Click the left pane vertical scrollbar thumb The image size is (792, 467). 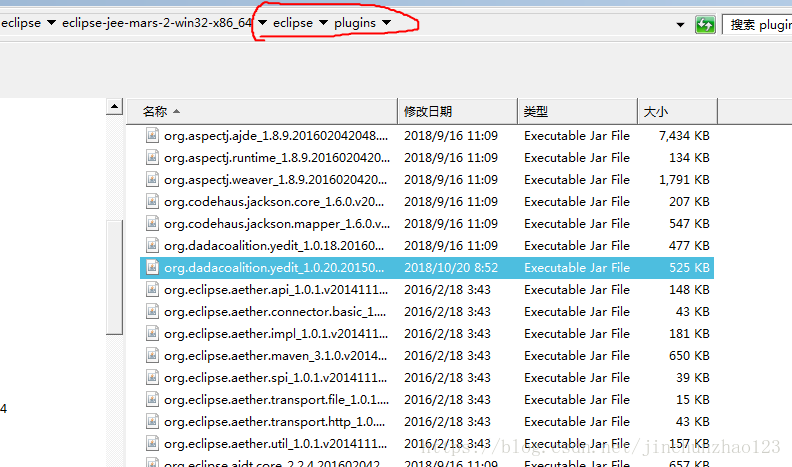(115, 277)
